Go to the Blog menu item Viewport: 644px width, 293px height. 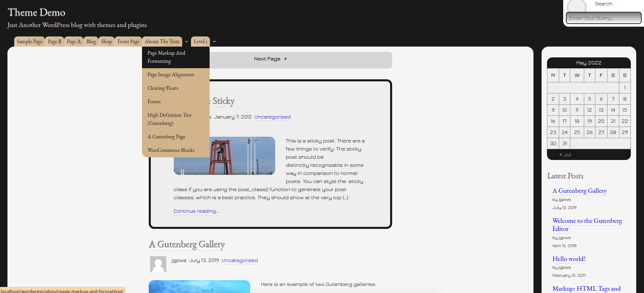coord(91,42)
